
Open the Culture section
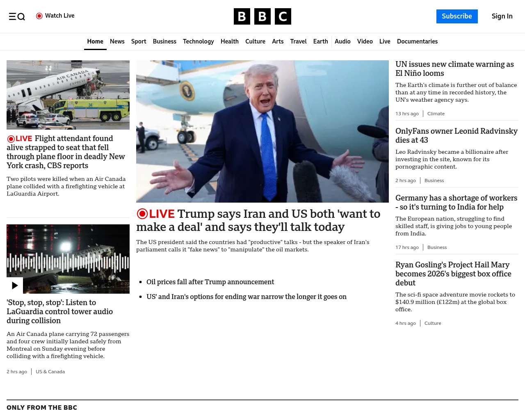[x=255, y=41]
